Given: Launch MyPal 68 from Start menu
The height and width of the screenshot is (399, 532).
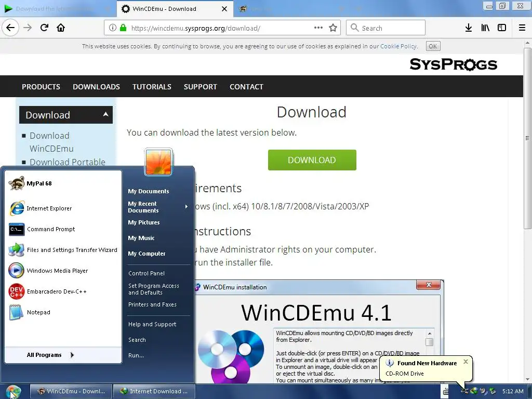Looking at the screenshot, I should click(63, 183).
